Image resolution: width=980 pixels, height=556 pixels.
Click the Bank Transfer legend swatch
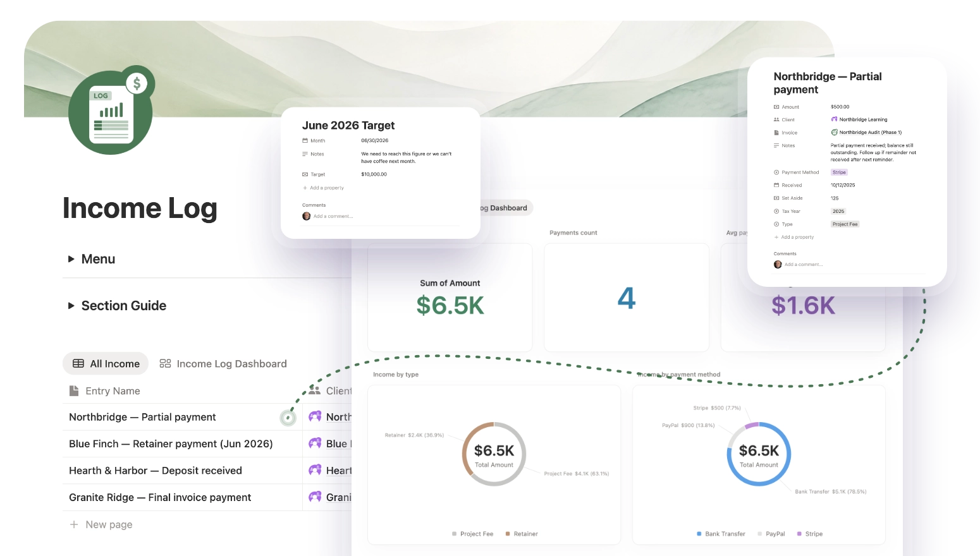click(x=699, y=534)
